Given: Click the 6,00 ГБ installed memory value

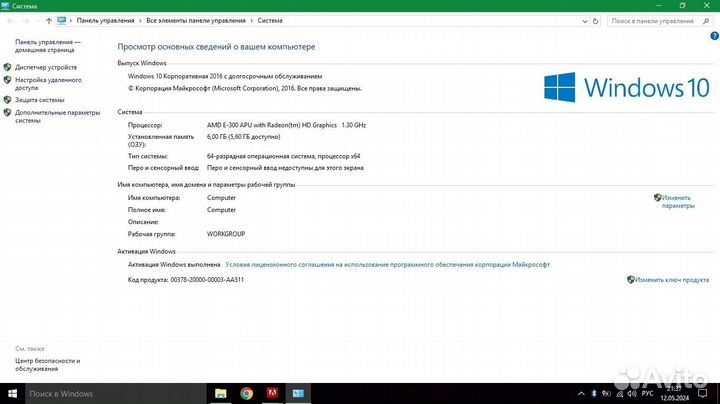Looking at the screenshot, I should (x=243, y=137).
